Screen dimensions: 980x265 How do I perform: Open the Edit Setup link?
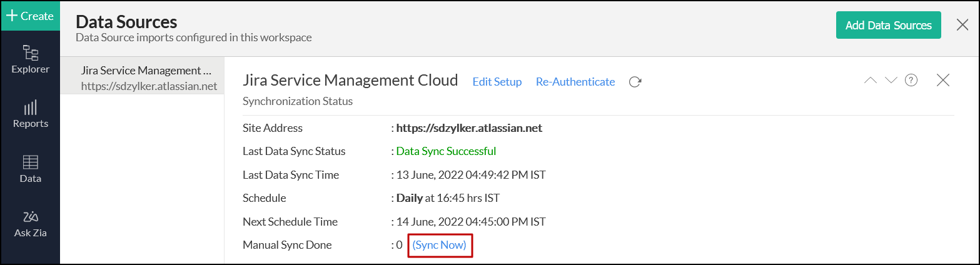[497, 82]
